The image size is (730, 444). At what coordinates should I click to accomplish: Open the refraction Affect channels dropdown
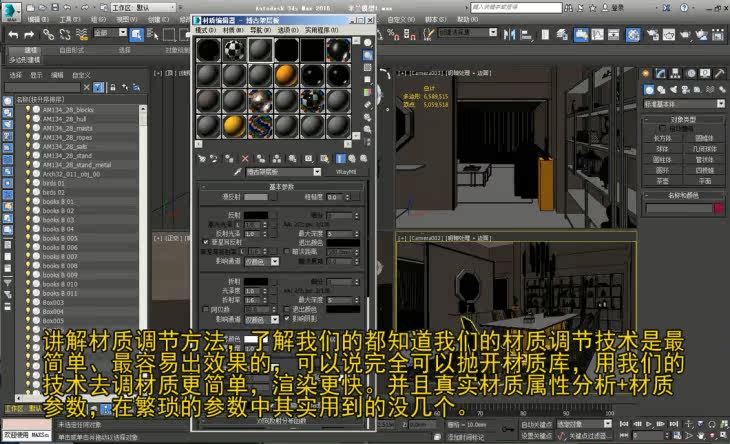[275, 319]
